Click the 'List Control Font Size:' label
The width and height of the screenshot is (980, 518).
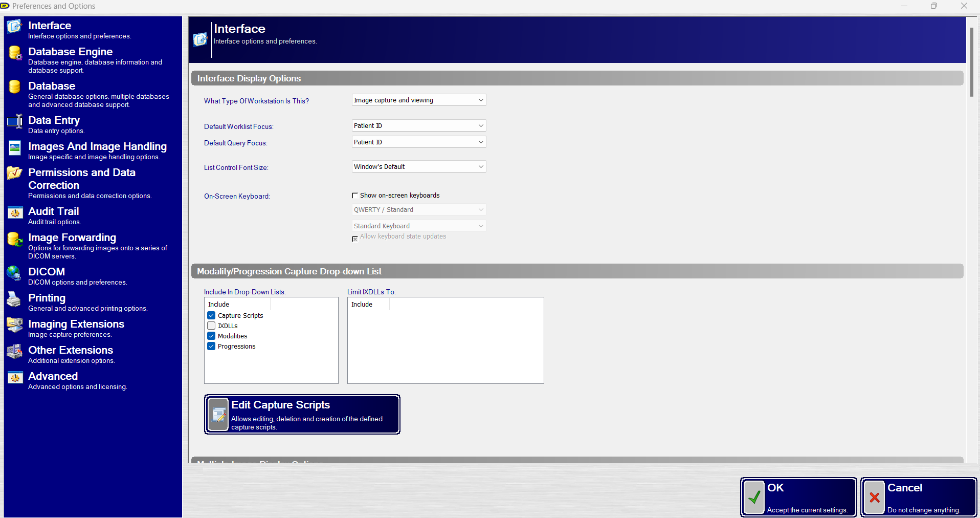click(236, 168)
